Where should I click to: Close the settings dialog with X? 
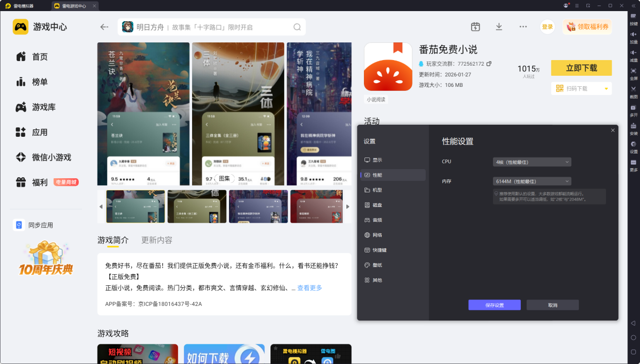[613, 130]
